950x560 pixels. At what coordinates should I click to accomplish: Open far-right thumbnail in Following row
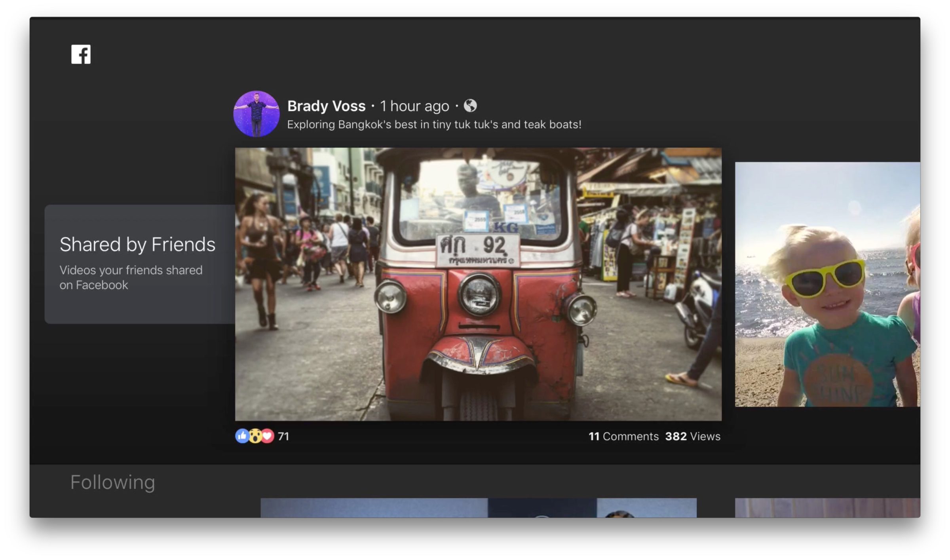827,508
